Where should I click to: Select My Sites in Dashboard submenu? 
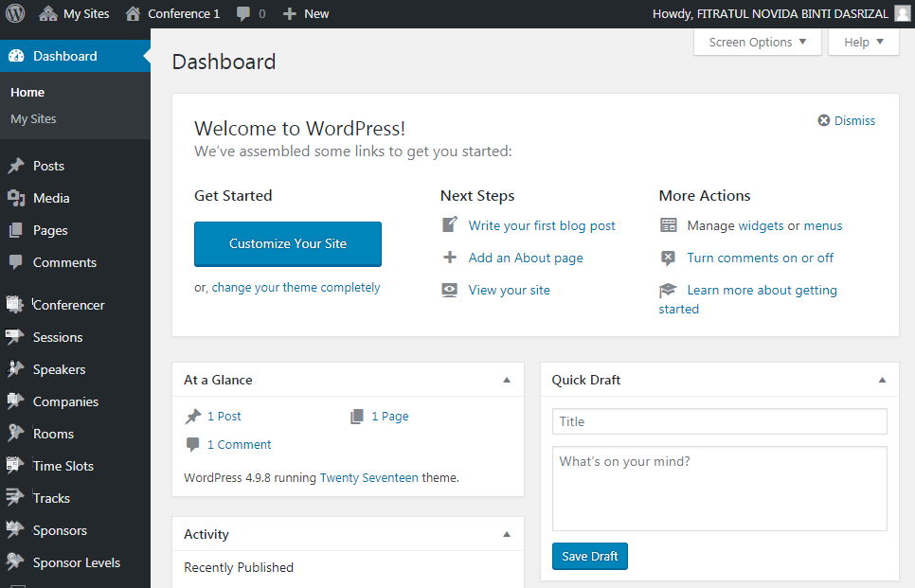pyautogui.click(x=33, y=119)
